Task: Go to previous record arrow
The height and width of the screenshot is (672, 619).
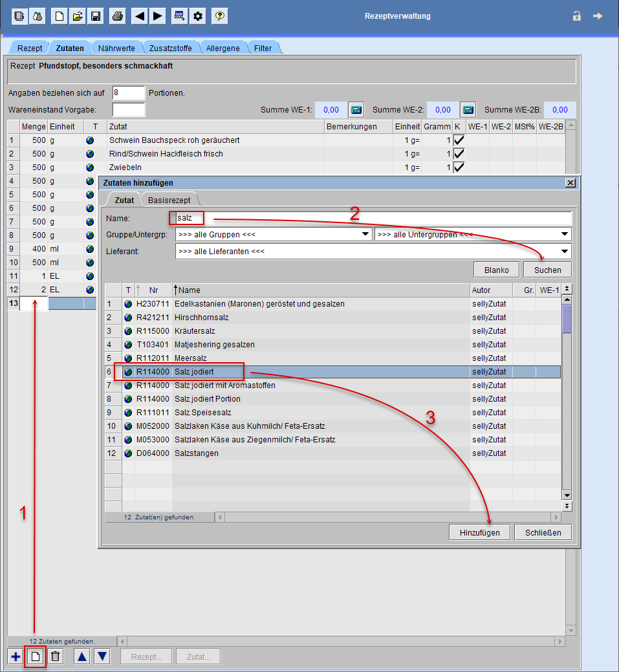Action: [140, 16]
